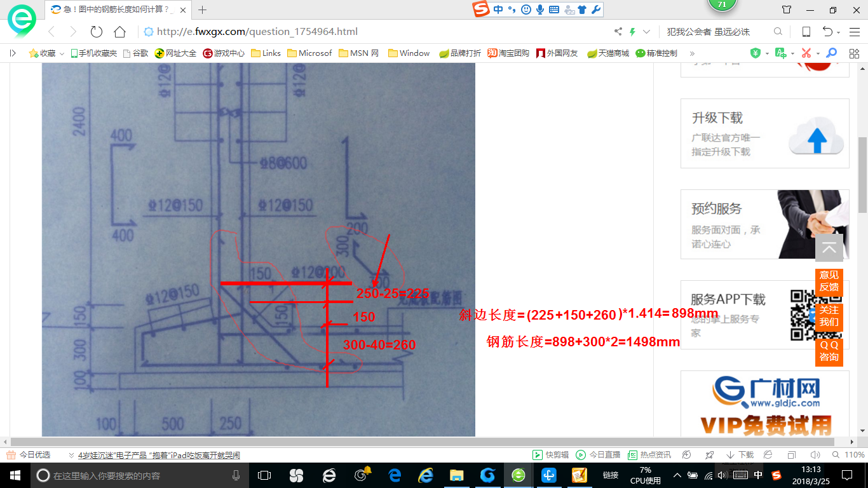868x488 pixels.
Task: Click the Cortana search box on taskbar
Action: pos(139,475)
